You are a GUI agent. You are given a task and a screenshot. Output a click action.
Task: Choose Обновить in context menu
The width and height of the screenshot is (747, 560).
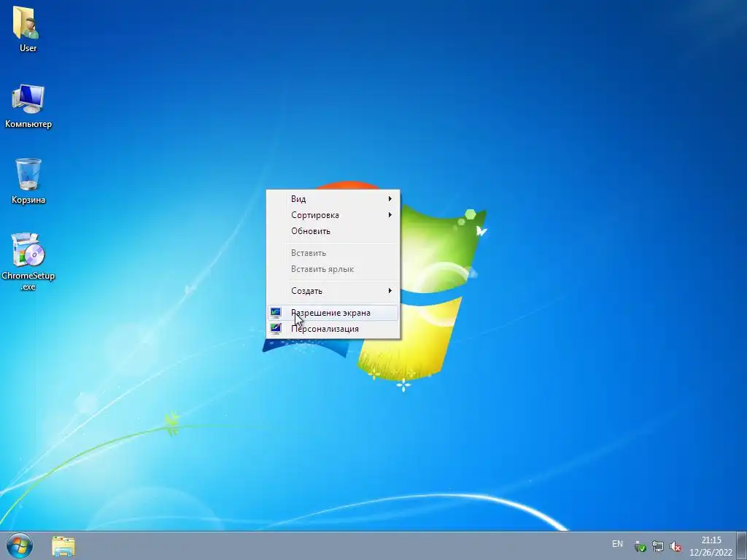[x=333, y=231]
